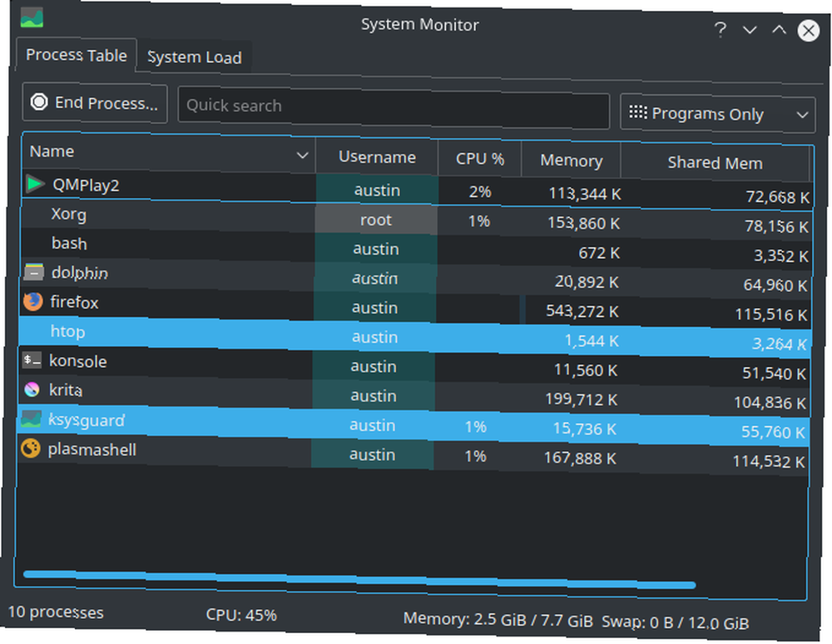Select the Xorg process row
Viewport: 832px width, 644px height.
(x=416, y=220)
